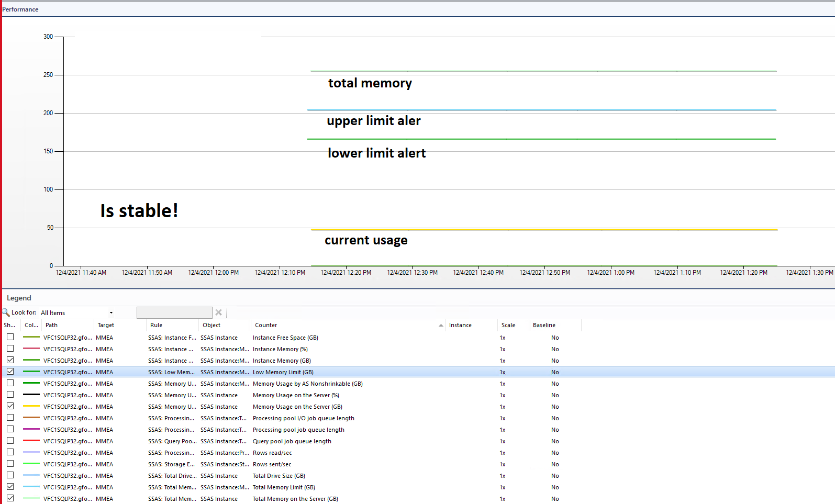
Task: Click the 'SSAS: Instance F...' rule cell
Action: pyautogui.click(x=172, y=338)
